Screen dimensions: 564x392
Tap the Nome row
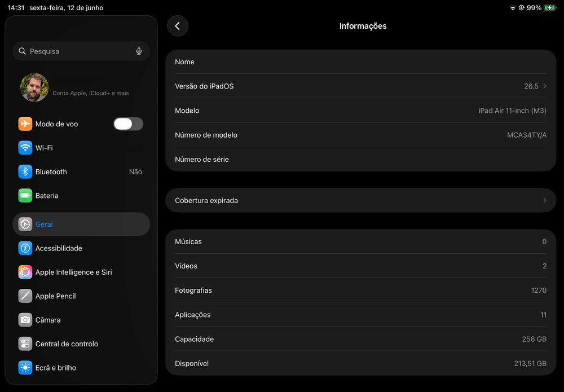click(361, 62)
